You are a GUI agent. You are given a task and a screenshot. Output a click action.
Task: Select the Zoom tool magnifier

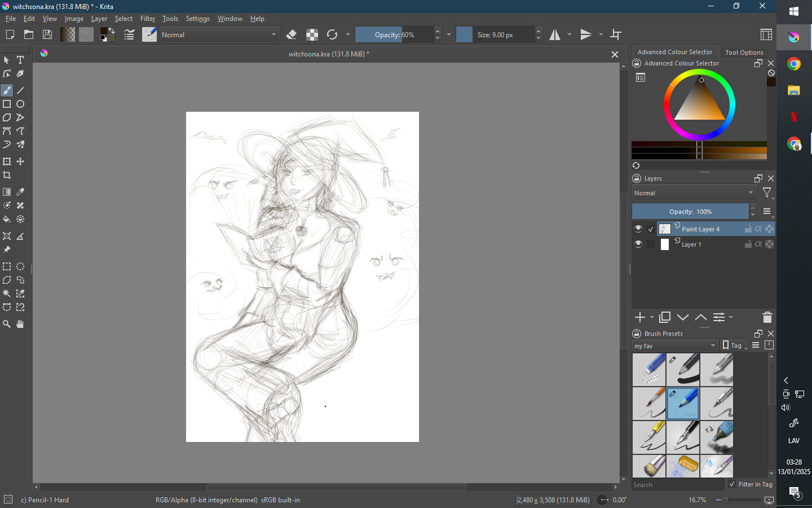point(7,324)
